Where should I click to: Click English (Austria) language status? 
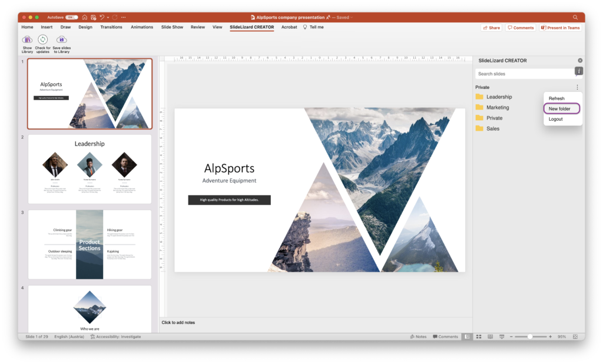pos(69,337)
